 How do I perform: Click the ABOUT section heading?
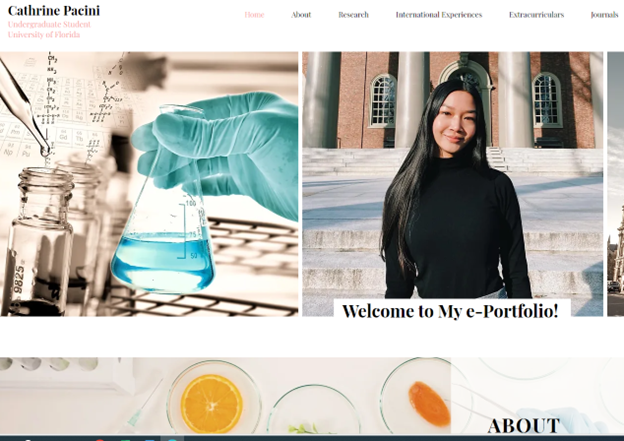[524, 425]
